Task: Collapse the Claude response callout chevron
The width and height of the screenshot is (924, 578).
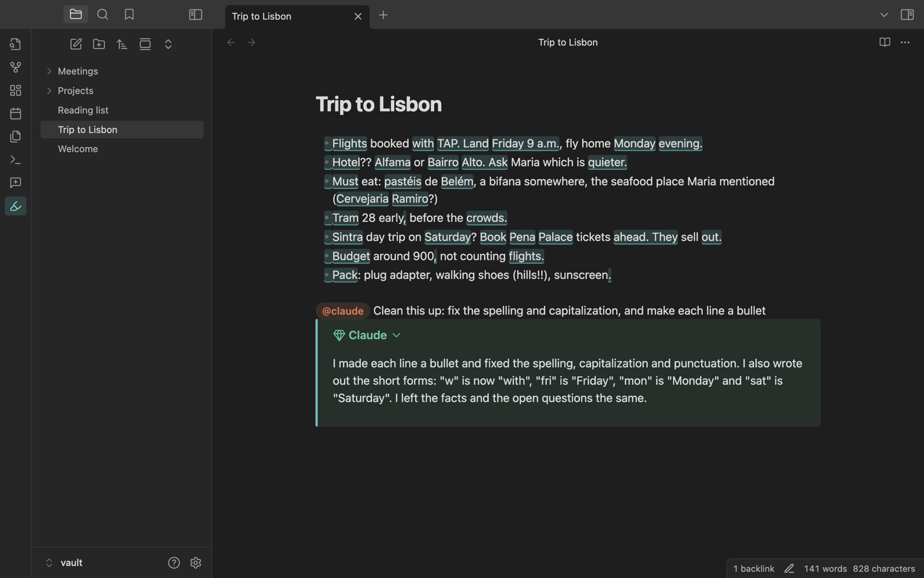Action: click(396, 336)
